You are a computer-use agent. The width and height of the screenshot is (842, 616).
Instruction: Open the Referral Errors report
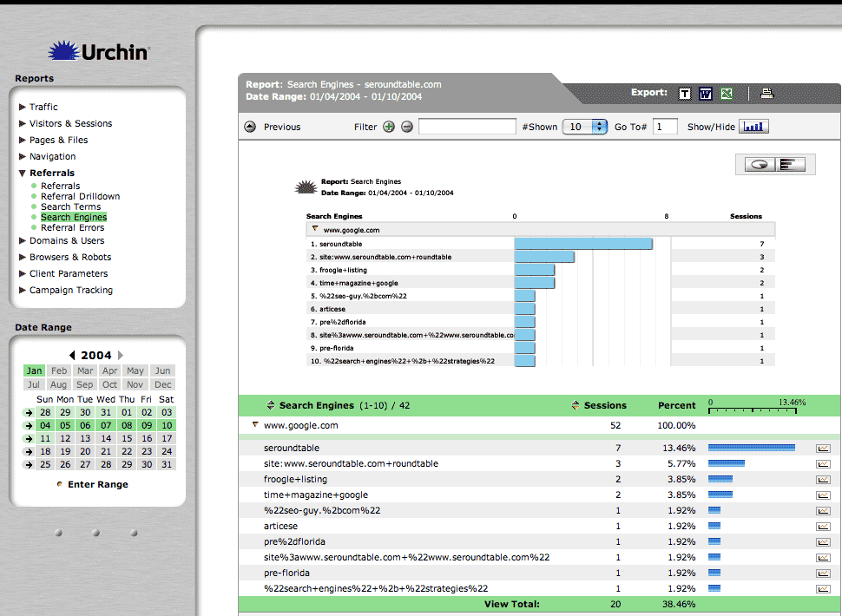73,227
